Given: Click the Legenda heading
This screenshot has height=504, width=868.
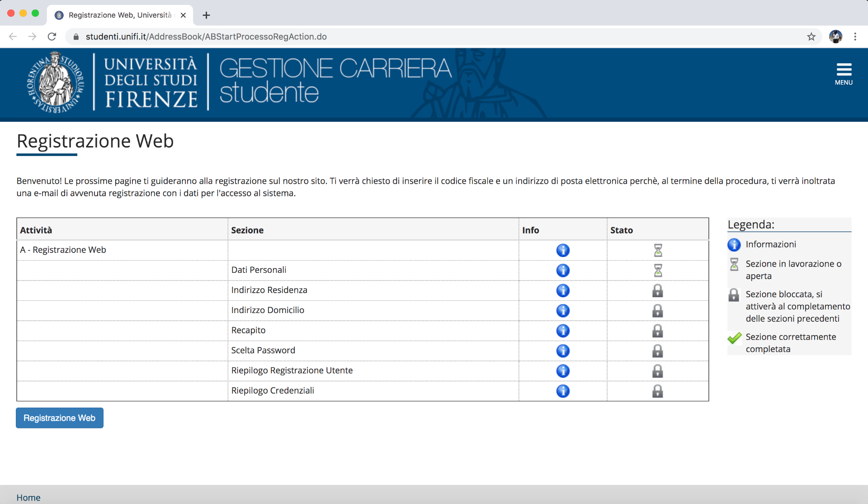Looking at the screenshot, I should (x=751, y=224).
